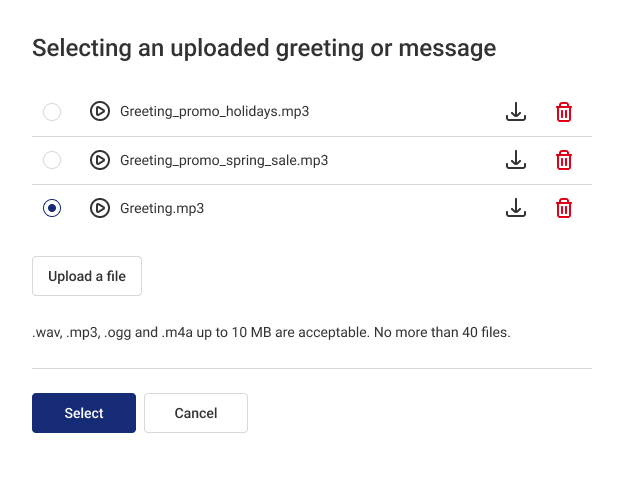Confirm with the blue Select button
This screenshot has width=624, height=497.
(84, 413)
